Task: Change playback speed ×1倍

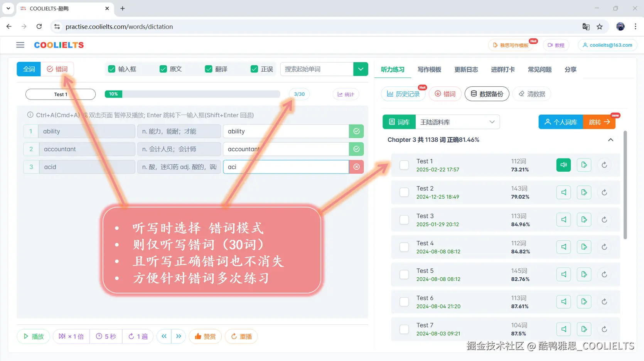Action: click(x=71, y=336)
